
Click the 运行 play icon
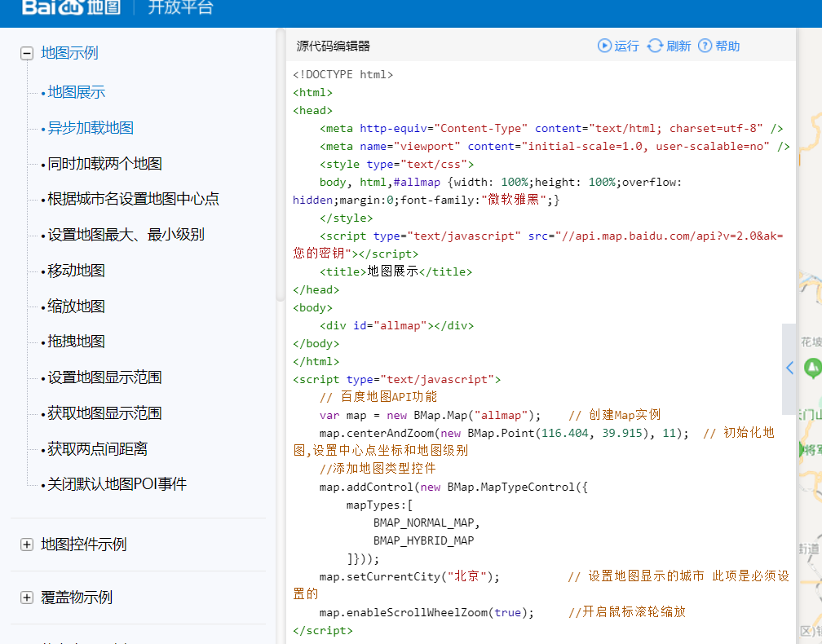point(604,46)
